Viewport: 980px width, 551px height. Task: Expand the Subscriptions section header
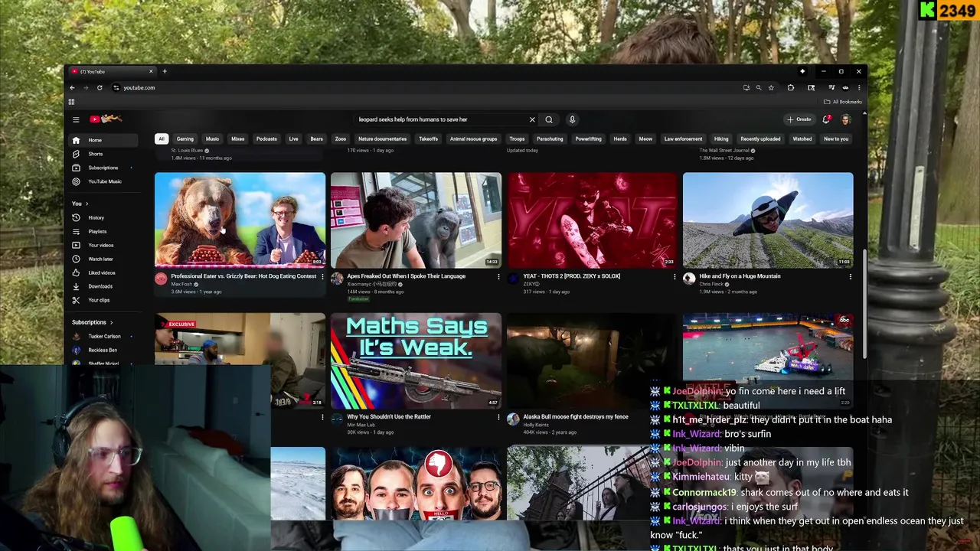93,322
